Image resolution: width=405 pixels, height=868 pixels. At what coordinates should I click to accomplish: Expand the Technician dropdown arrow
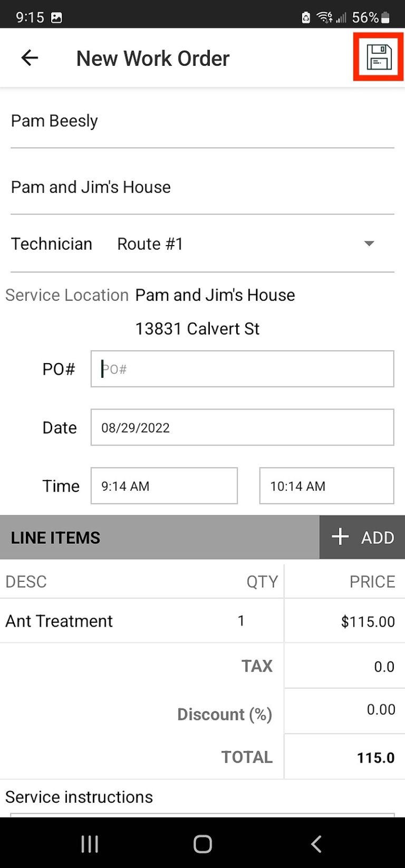click(369, 243)
